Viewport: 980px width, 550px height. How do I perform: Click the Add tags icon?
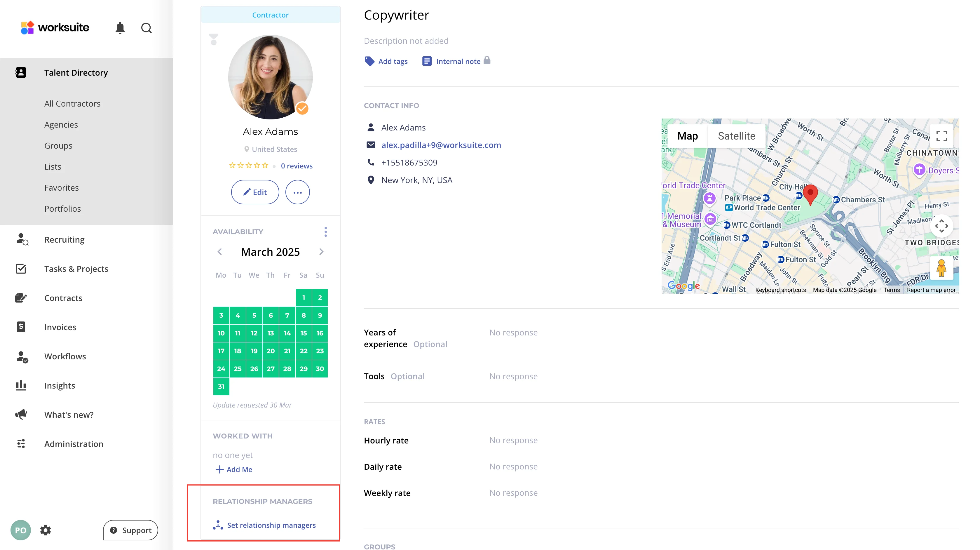369,61
